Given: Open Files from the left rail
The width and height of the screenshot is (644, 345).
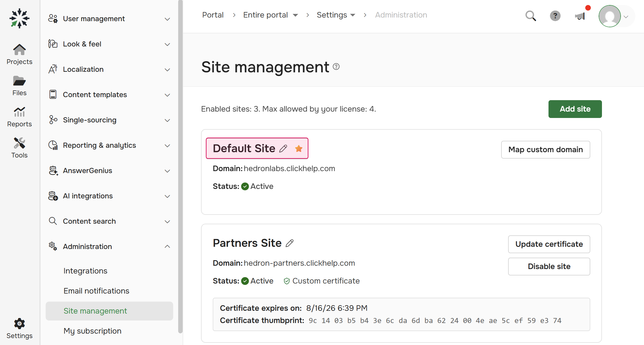Looking at the screenshot, I should [x=19, y=86].
